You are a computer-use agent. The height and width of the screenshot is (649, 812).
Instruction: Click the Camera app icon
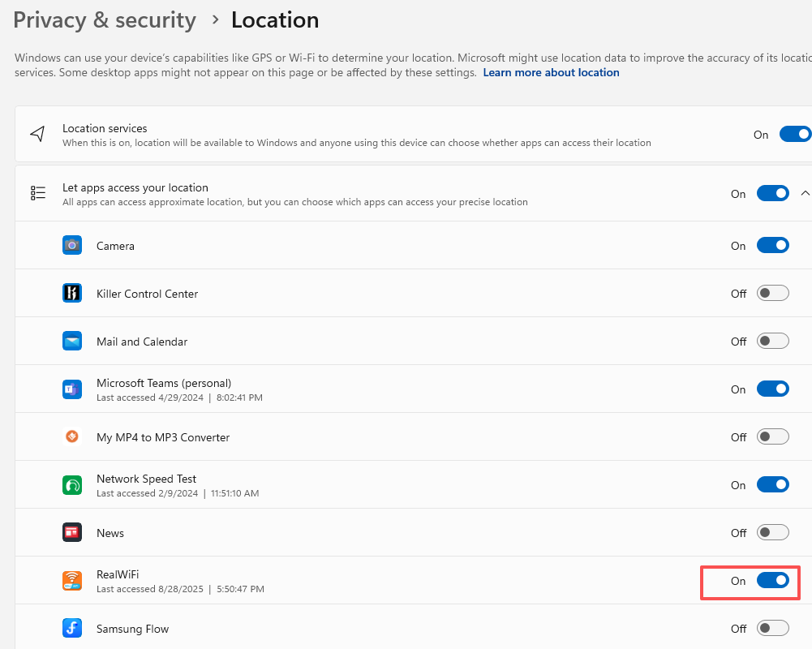[x=72, y=245]
